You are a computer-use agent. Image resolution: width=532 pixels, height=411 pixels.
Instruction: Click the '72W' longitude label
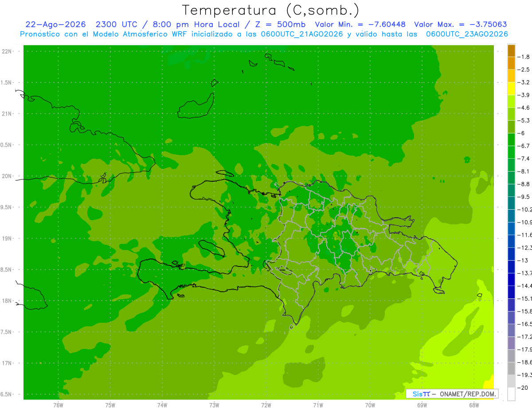(266, 405)
